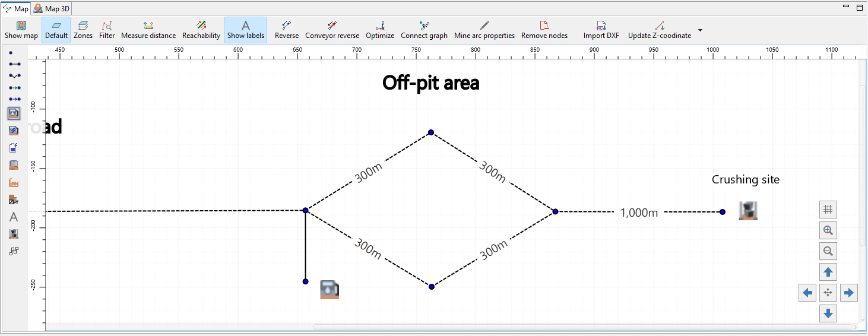Click the Connect graph tool
This screenshot has height=336, width=868.
coord(424,30)
